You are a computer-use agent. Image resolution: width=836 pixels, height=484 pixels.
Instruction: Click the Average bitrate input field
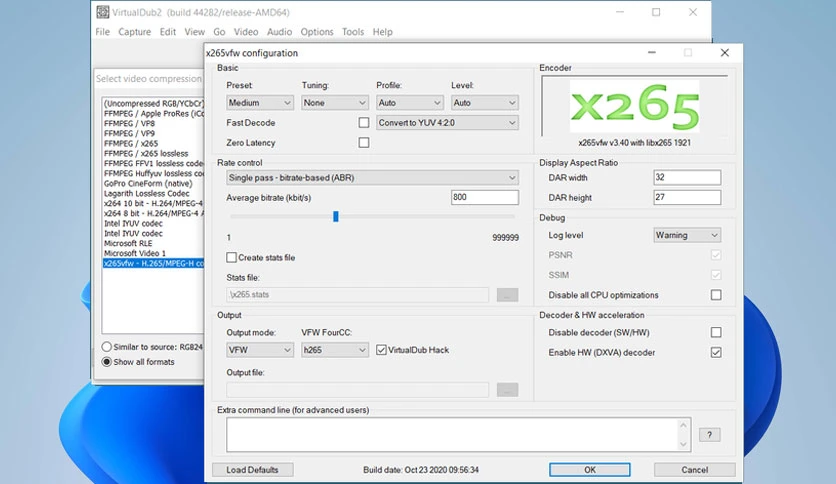pos(485,197)
